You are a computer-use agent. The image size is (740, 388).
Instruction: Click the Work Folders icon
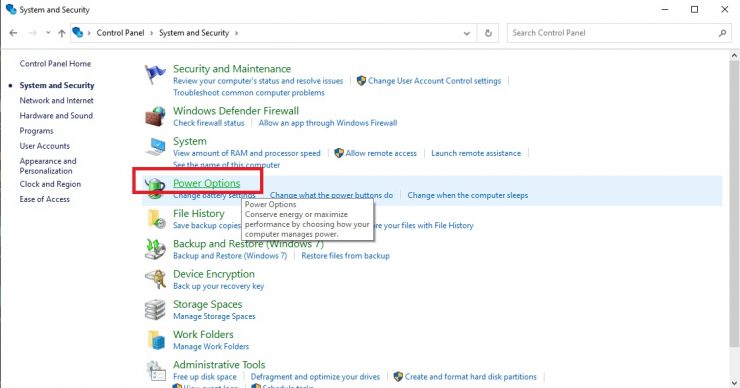click(156, 340)
